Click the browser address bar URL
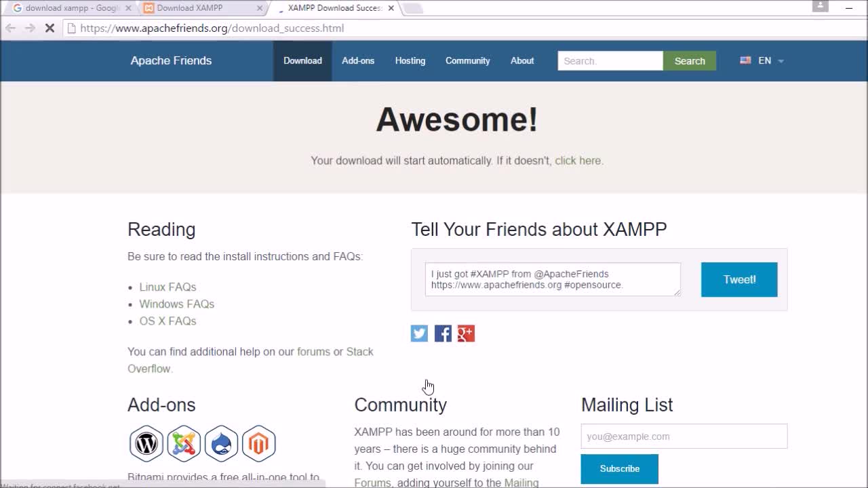Screen dimensions: 868x488 (212, 28)
